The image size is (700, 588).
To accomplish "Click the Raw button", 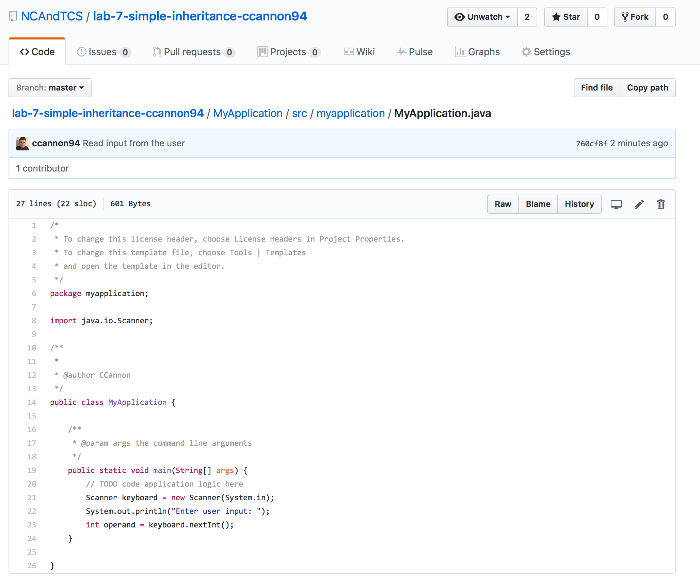I will tap(503, 204).
